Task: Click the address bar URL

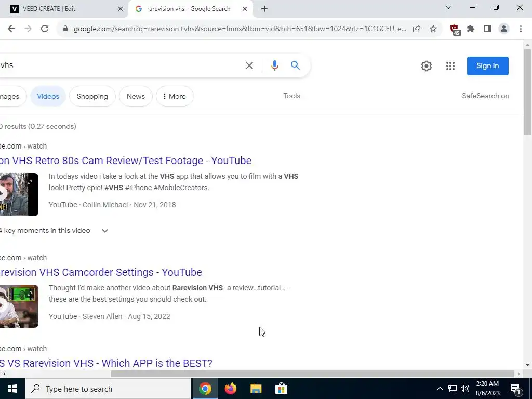Action: click(x=240, y=29)
